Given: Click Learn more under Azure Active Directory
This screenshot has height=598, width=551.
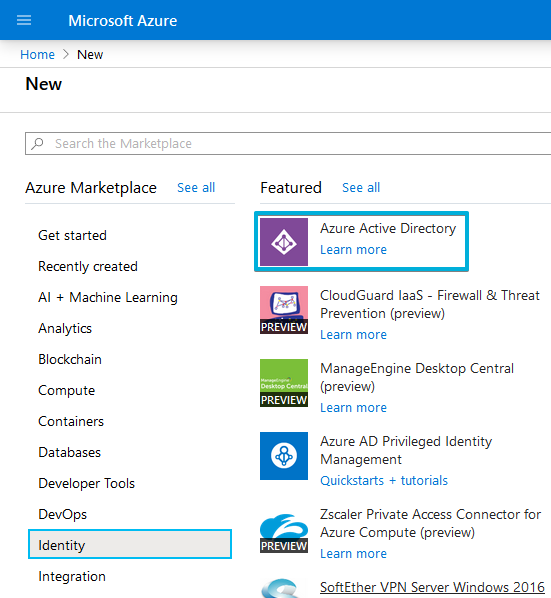Looking at the screenshot, I should (353, 249).
